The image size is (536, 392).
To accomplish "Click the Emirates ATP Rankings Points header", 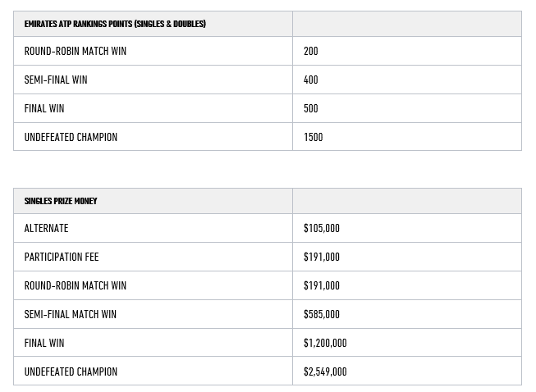I will pyautogui.click(x=115, y=24).
